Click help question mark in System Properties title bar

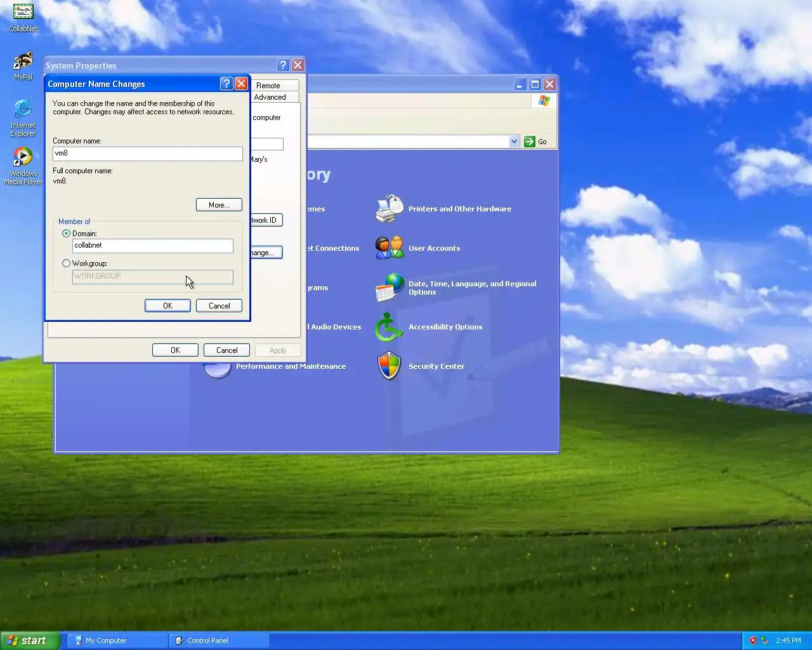284,65
